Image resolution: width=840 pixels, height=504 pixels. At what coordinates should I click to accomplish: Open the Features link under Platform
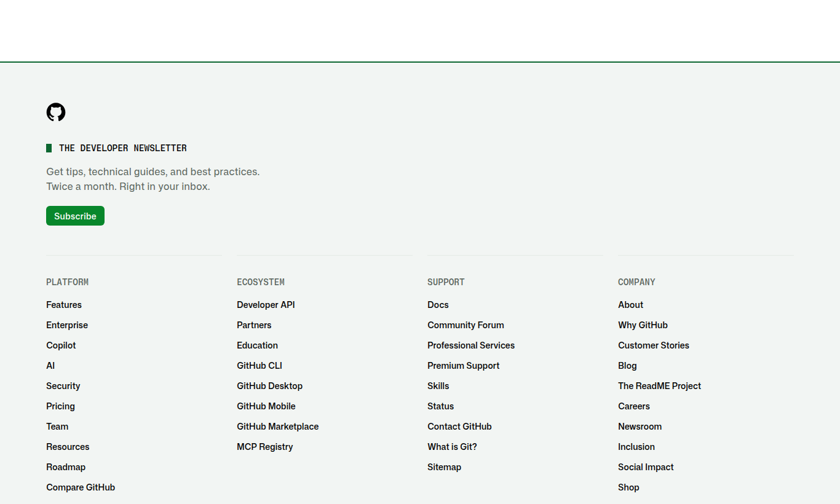(x=64, y=305)
